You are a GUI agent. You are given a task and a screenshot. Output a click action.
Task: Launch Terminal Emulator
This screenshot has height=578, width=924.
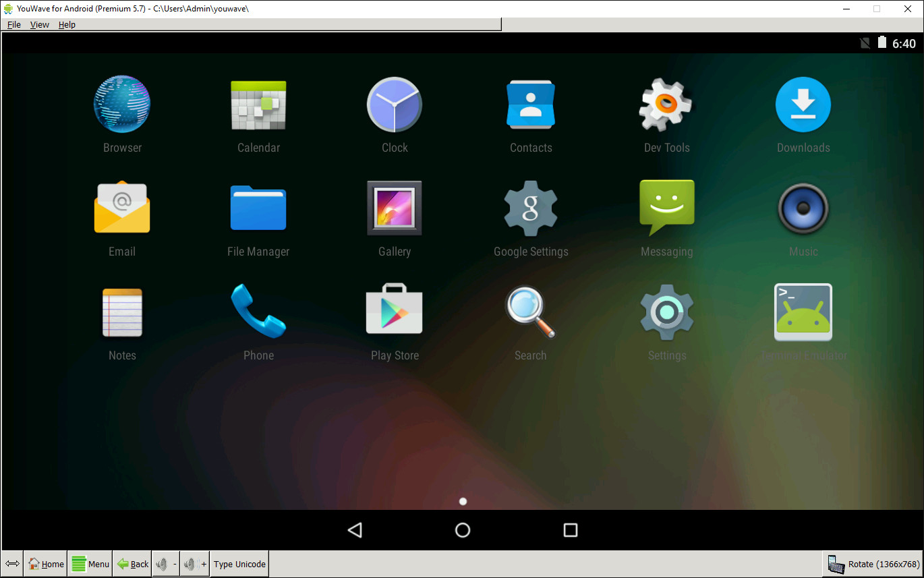pos(803,312)
